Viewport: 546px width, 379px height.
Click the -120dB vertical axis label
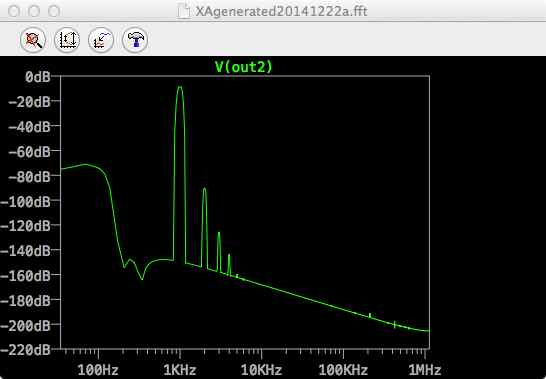click(25, 226)
